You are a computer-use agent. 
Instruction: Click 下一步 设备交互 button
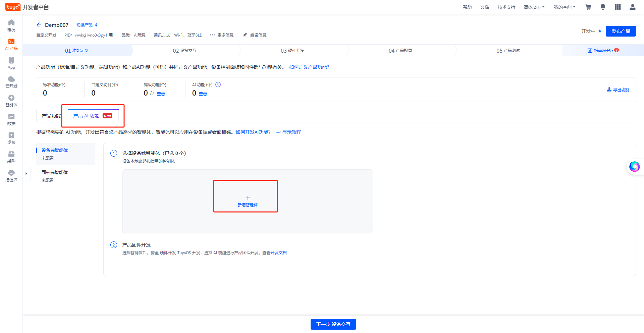[x=333, y=324]
